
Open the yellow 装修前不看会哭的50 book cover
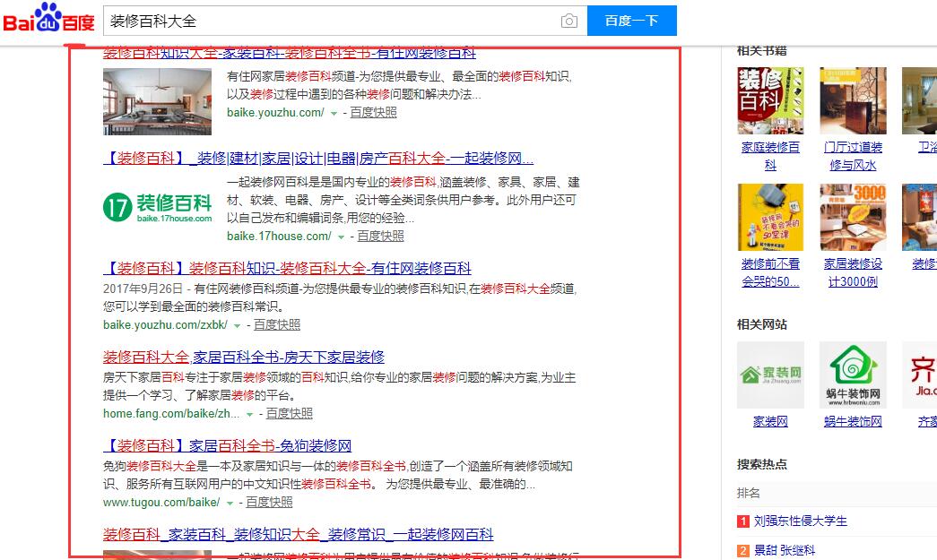(x=770, y=218)
